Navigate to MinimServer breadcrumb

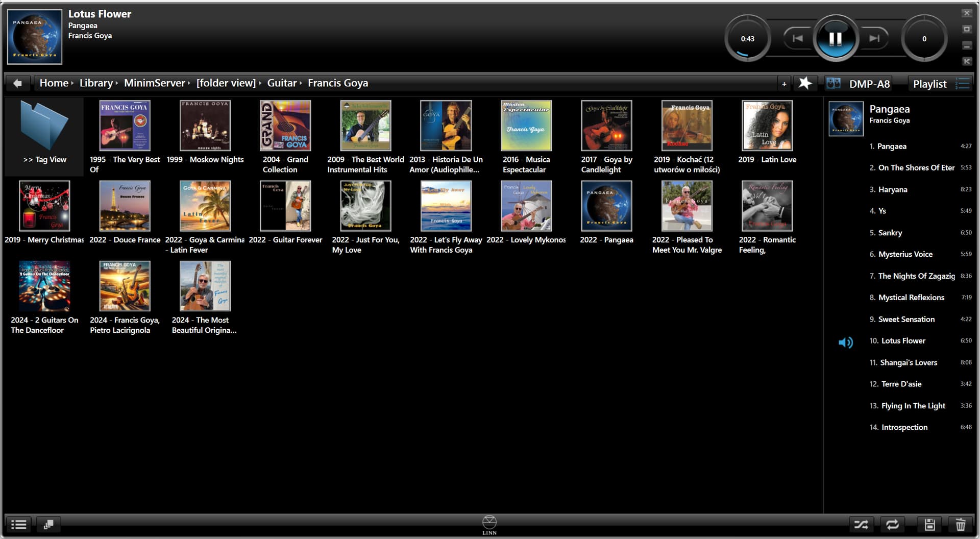pyautogui.click(x=154, y=83)
